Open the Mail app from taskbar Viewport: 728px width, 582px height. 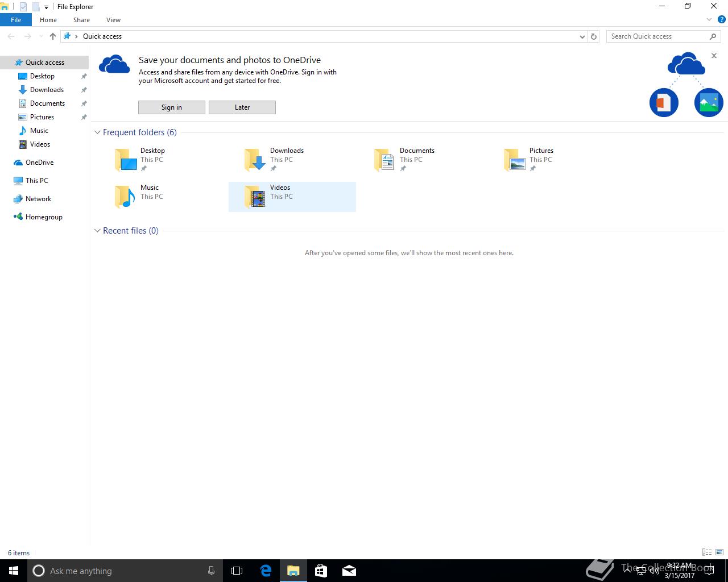point(349,571)
